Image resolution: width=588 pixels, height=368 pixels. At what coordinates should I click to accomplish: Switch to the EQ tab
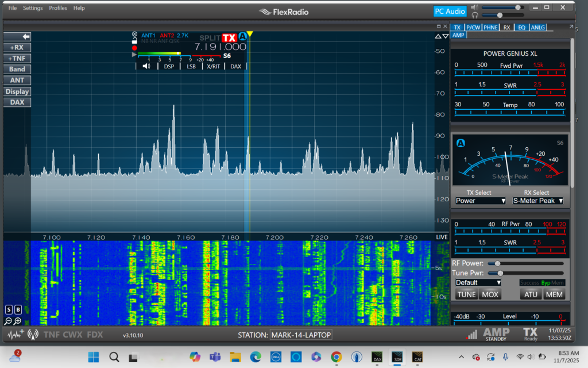click(x=521, y=27)
